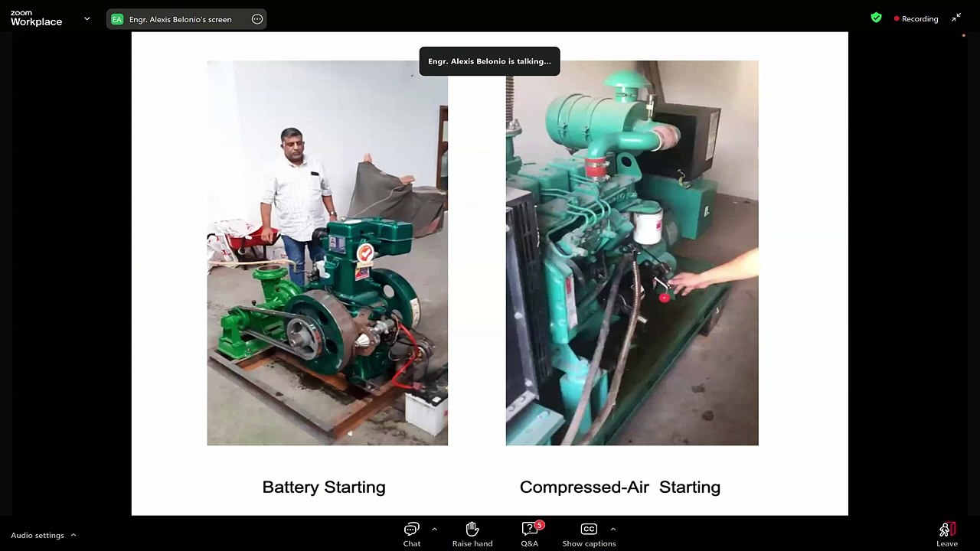Expand the Zoom Workplace dropdown chevron

pos(87,18)
